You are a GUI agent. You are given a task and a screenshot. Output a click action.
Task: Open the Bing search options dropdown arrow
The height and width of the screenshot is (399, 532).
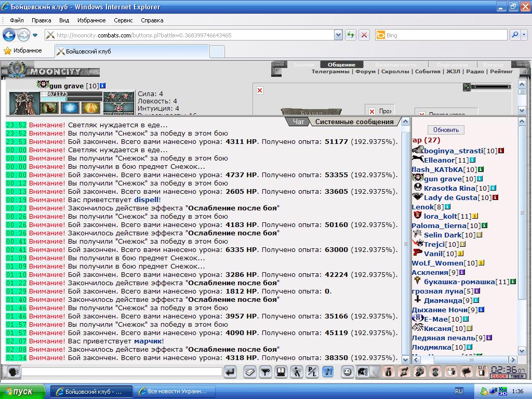tap(524, 35)
